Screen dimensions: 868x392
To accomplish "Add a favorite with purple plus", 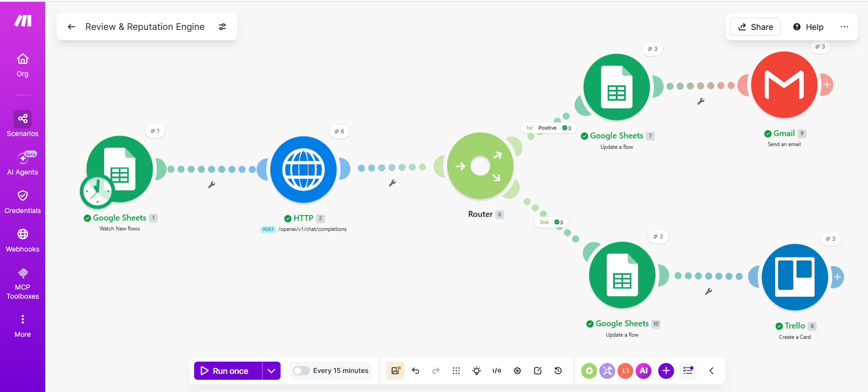I will [666, 371].
